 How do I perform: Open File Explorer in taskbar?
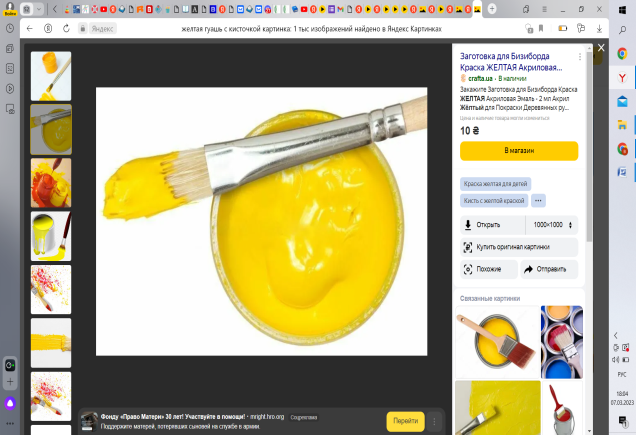pos(622,125)
